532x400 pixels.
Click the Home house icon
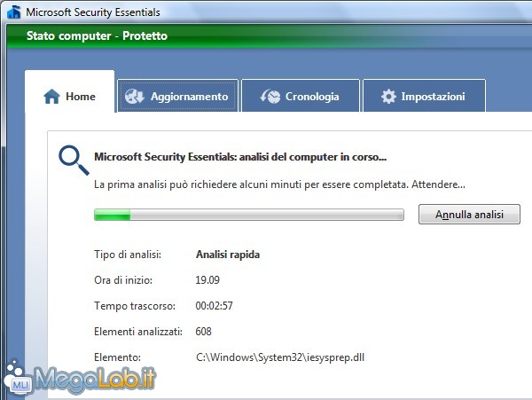pos(51,97)
